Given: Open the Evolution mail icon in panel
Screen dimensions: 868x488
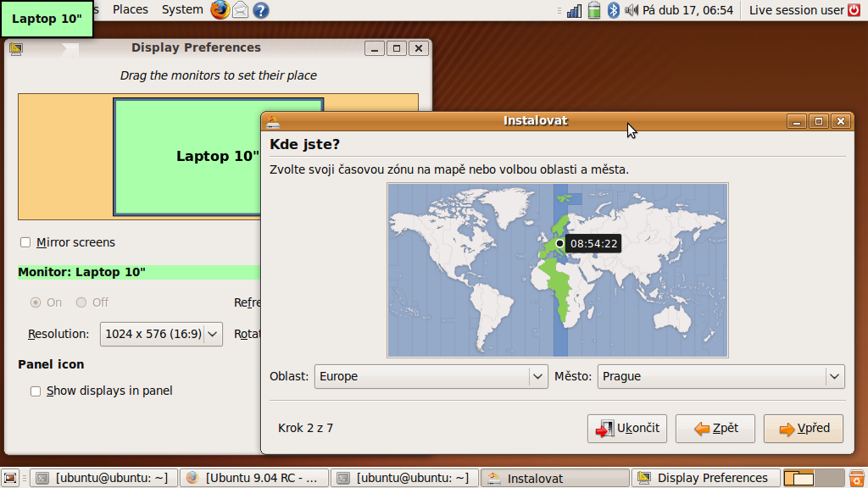Looking at the screenshot, I should [x=240, y=10].
